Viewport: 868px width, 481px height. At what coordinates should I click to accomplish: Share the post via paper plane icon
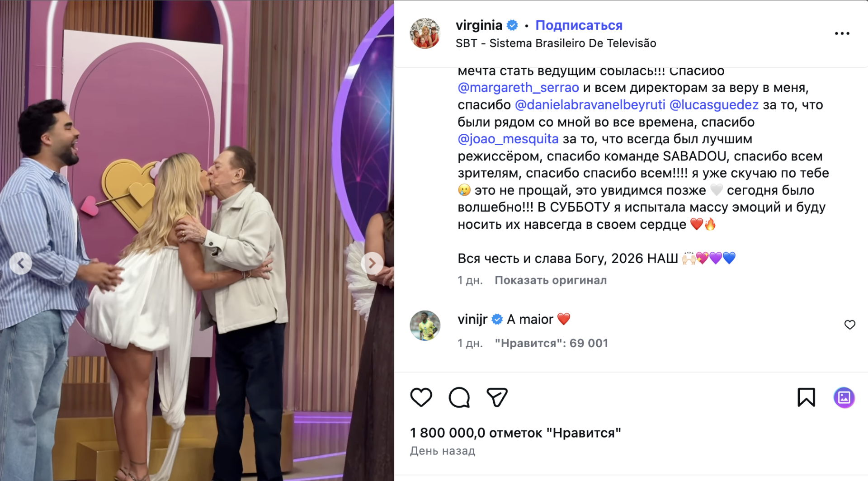497,397
